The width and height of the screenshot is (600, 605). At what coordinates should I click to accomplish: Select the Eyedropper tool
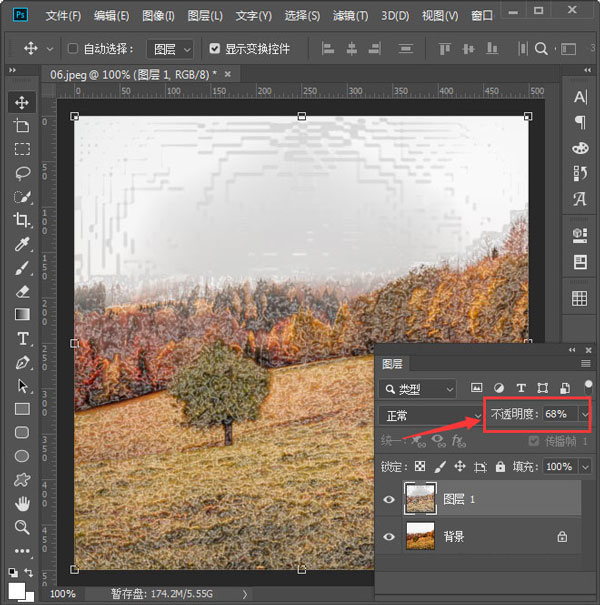[22, 244]
